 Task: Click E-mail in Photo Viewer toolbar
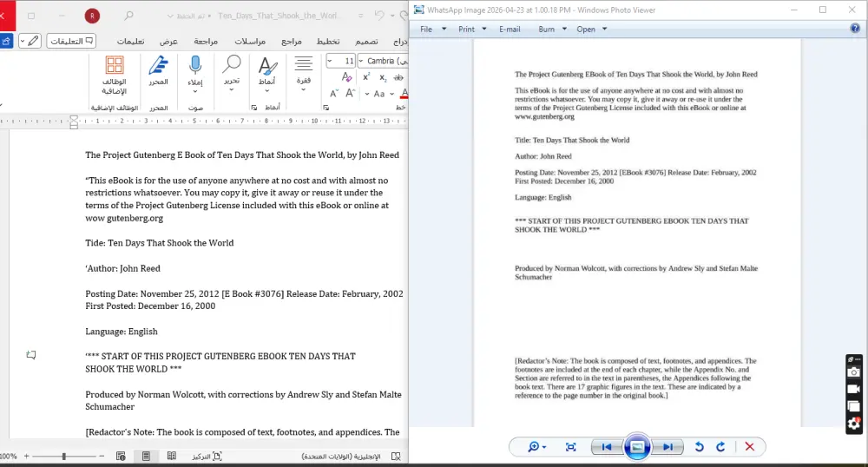point(510,30)
